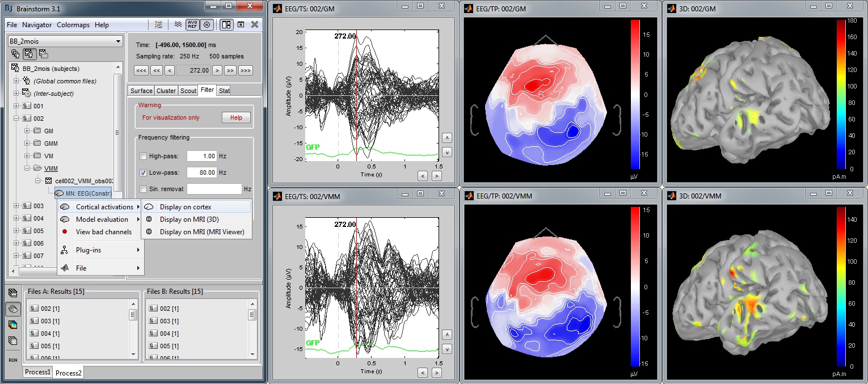Click the functional data view icon
Screen dimensions: 868x384
tap(30, 54)
